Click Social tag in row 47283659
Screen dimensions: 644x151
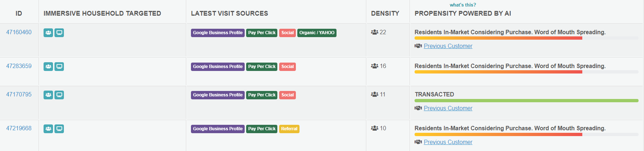point(288,67)
